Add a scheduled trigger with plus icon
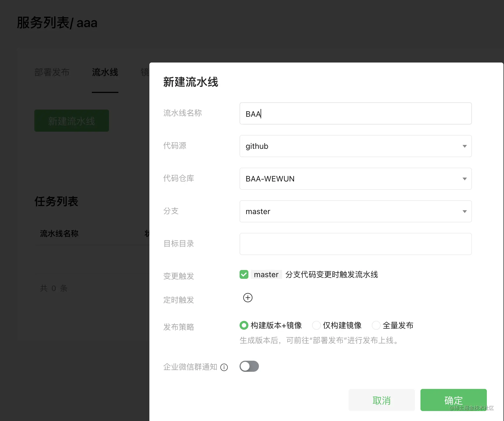 pos(248,298)
